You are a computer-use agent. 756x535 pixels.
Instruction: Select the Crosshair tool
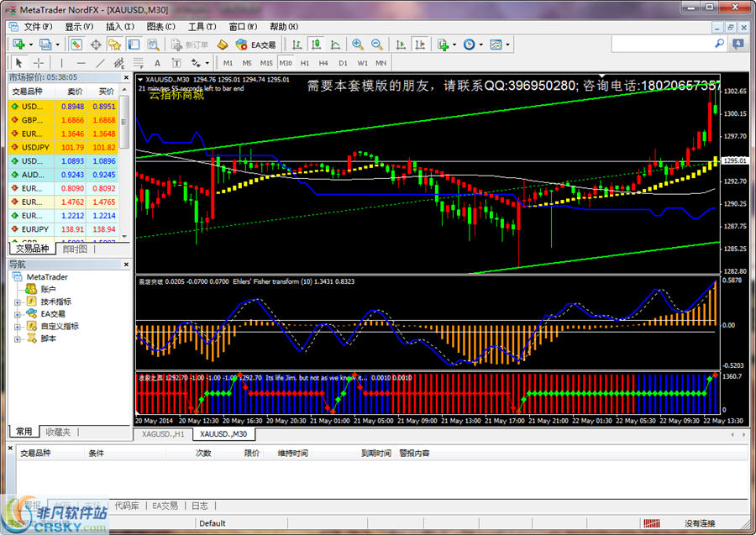pyautogui.click(x=39, y=63)
